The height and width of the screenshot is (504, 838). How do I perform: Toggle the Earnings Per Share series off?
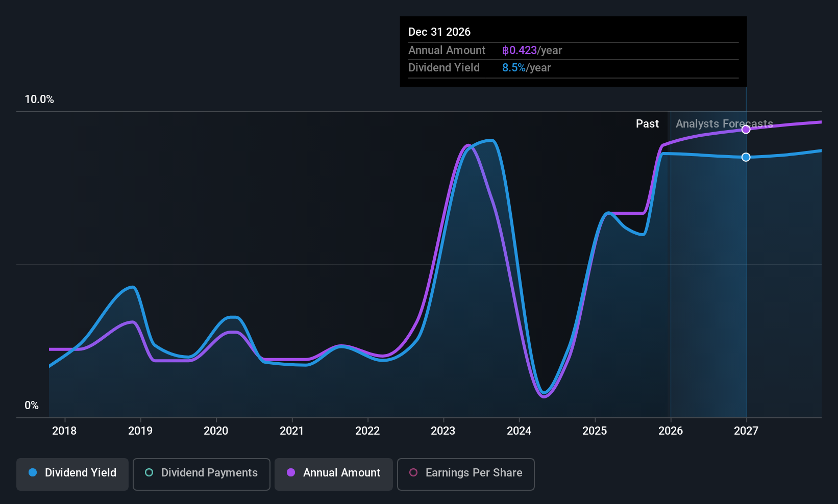(x=465, y=474)
